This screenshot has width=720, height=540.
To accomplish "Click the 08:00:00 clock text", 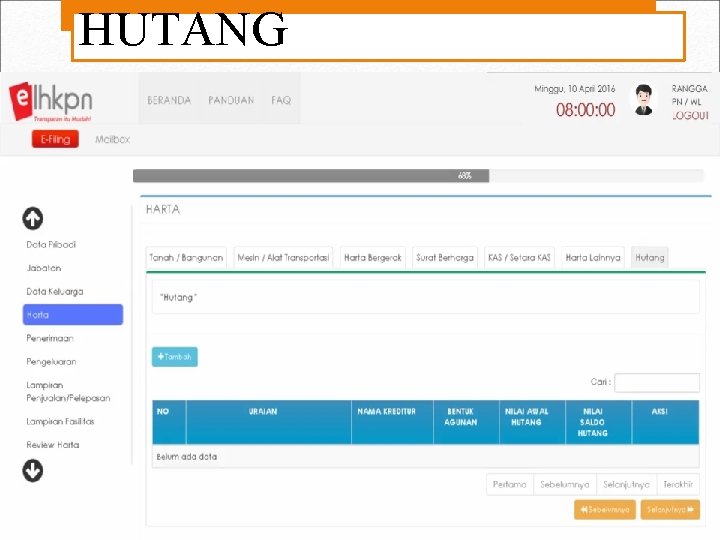I will coord(585,110).
